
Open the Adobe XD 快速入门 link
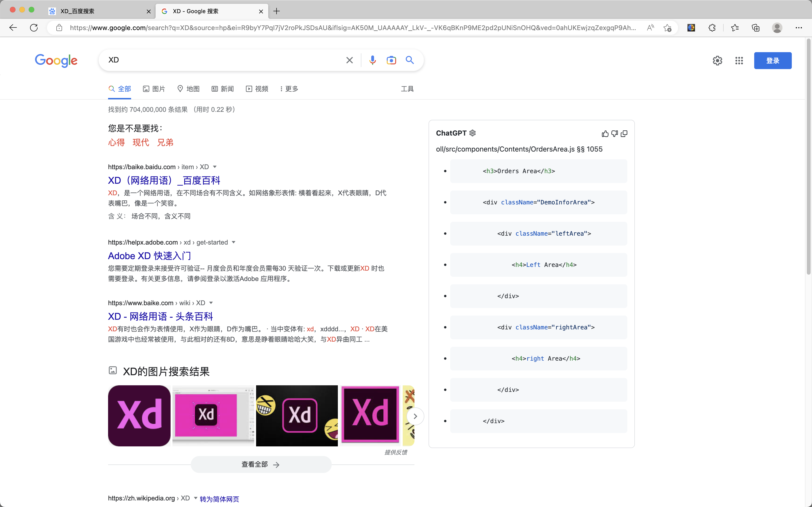click(x=149, y=256)
